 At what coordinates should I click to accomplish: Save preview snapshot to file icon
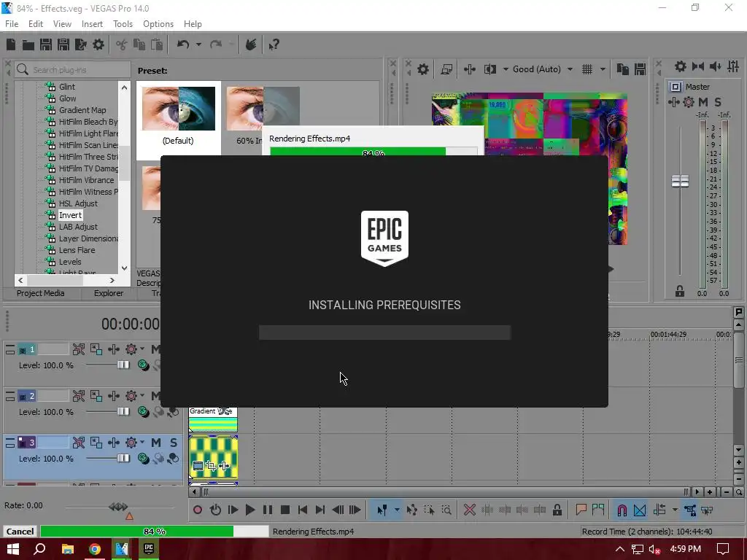(640, 69)
